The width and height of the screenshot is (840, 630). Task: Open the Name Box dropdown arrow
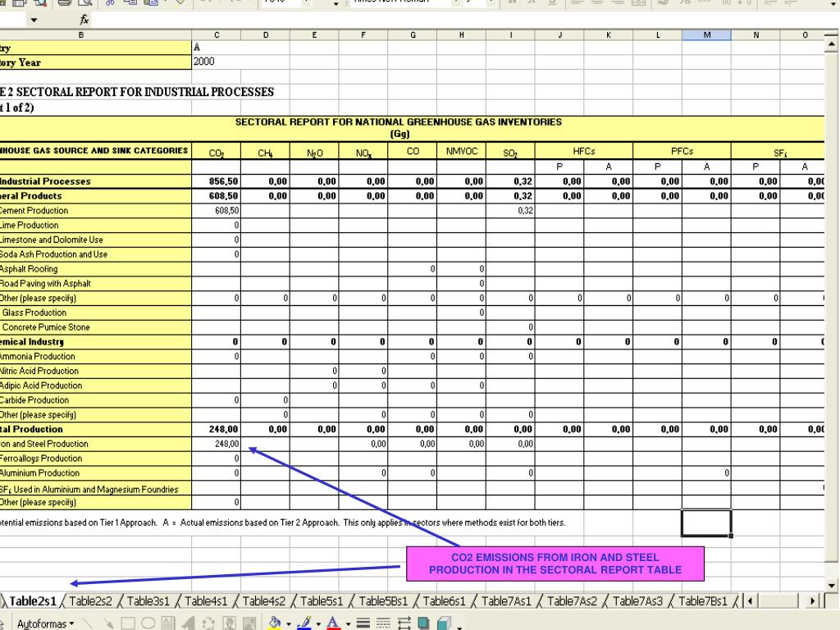tap(34, 21)
